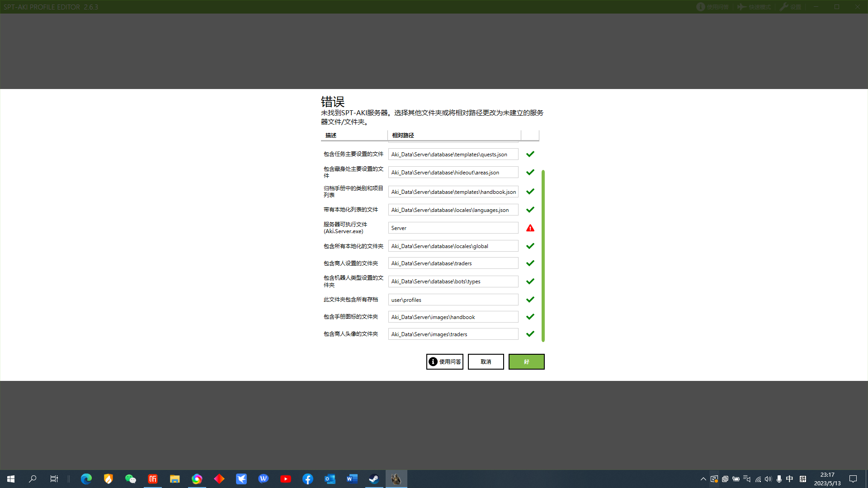Toggle the checkmark beside the traders database folder
868x488 pixels.
[x=530, y=263]
